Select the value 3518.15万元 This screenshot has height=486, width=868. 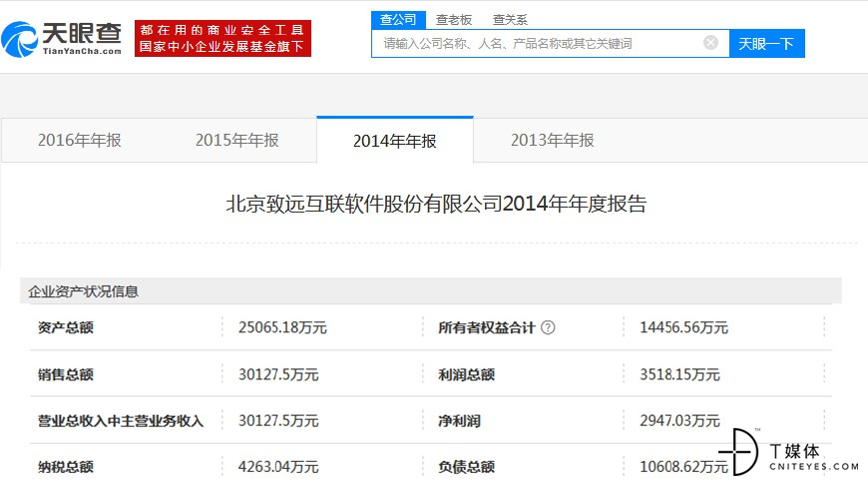coord(679,375)
